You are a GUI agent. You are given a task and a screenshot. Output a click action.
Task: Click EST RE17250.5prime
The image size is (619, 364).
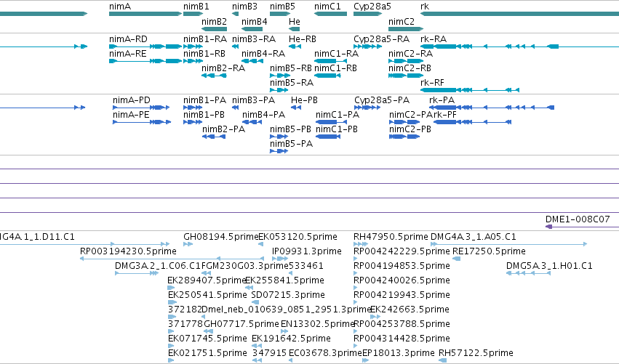pos(456,259)
